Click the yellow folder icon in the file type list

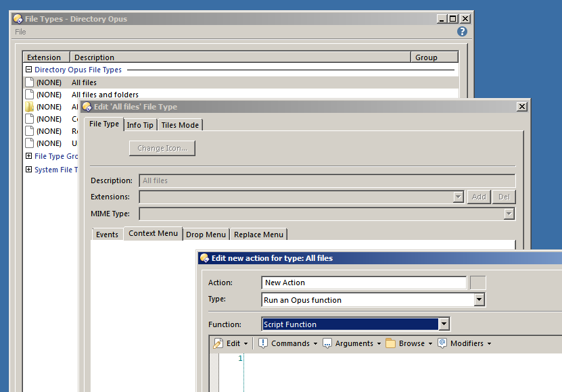(x=29, y=107)
